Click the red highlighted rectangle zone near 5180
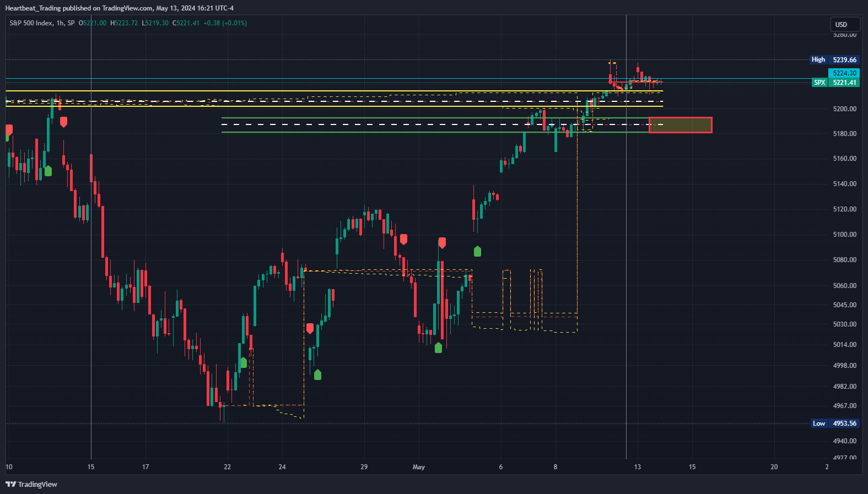The width and height of the screenshot is (868, 494). pos(680,125)
